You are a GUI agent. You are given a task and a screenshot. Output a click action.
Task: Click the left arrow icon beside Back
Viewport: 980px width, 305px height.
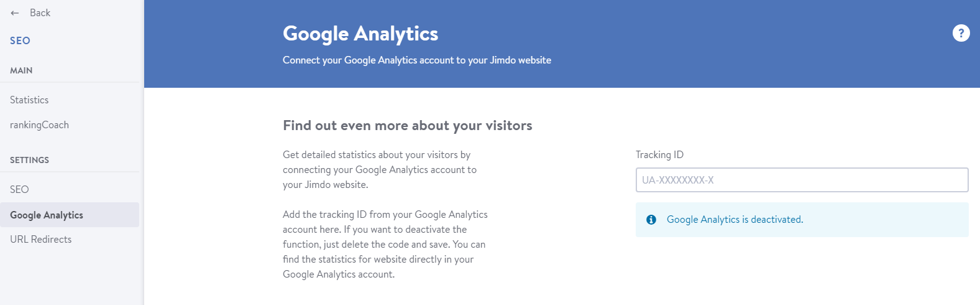(15, 13)
